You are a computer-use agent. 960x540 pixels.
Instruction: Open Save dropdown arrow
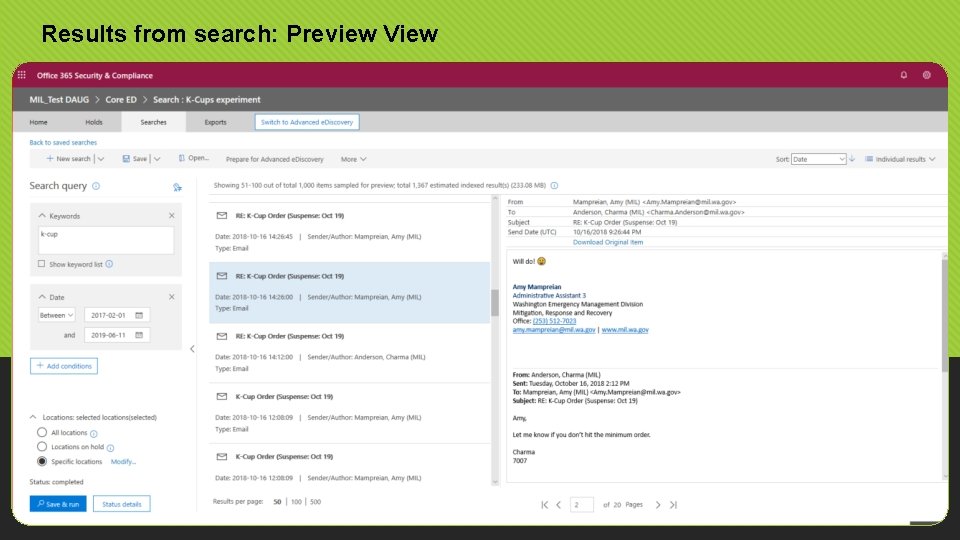click(157, 159)
